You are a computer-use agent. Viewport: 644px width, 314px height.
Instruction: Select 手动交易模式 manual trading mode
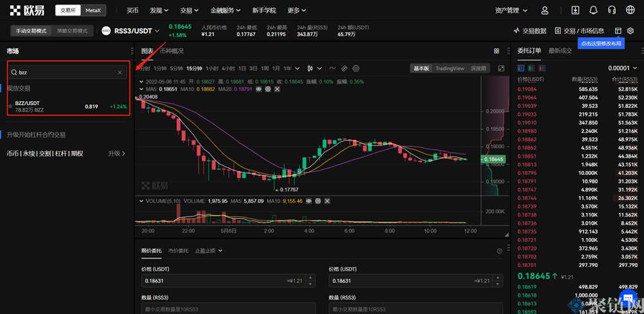point(31,31)
